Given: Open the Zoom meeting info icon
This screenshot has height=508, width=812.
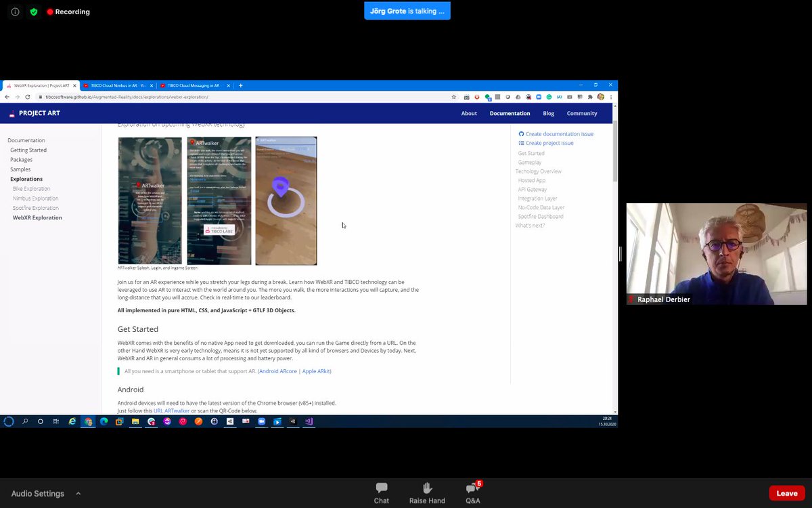Looking at the screenshot, I should click(15, 12).
